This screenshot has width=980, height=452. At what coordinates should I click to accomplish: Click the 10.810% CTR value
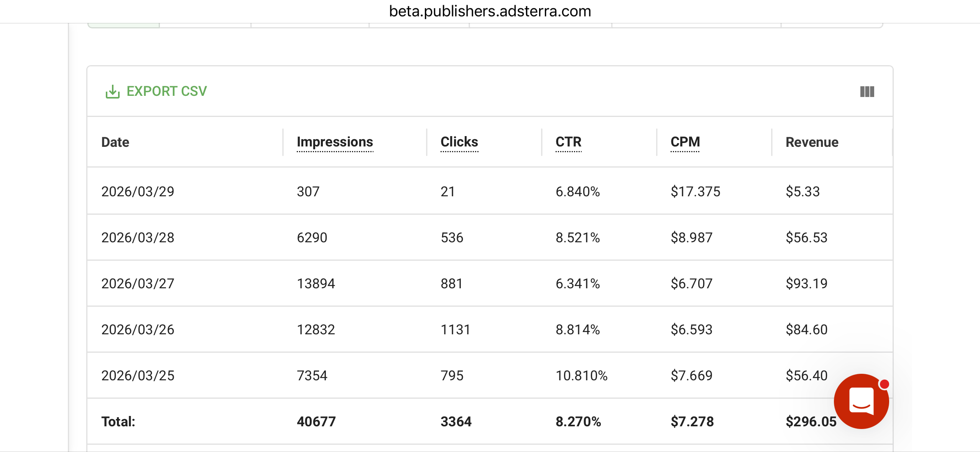click(x=581, y=375)
